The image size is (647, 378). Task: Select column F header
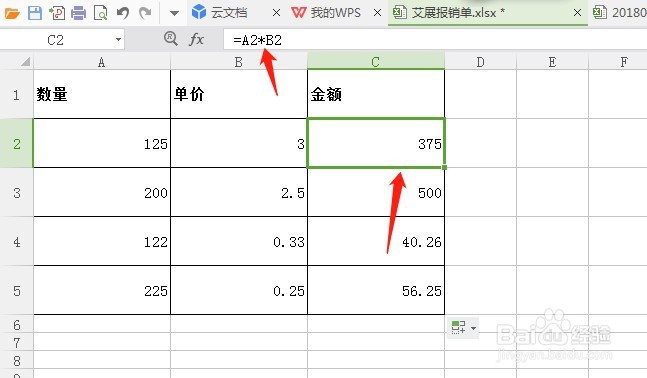pyautogui.click(x=618, y=62)
